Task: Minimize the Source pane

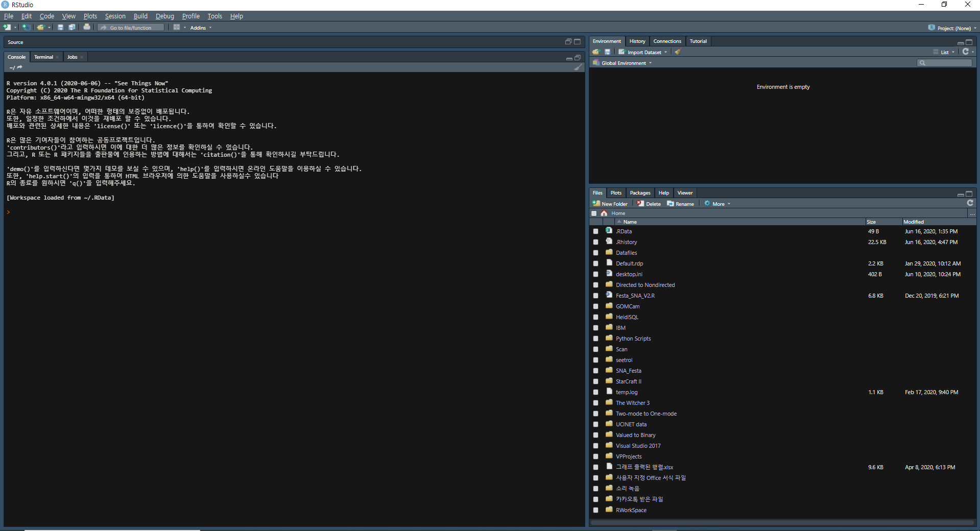Action: point(568,42)
